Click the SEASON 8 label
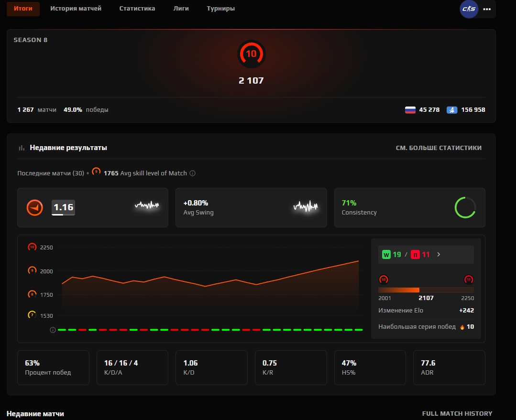 31,40
